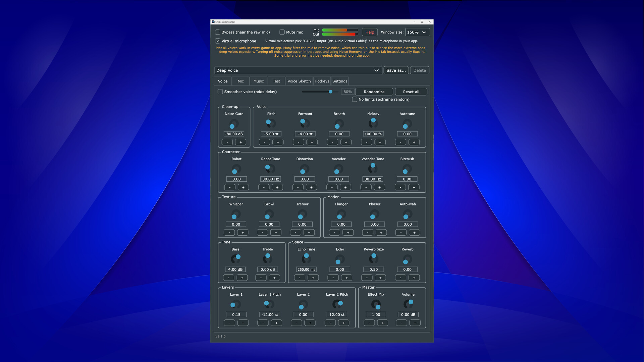Click the Vocoder Tone knob
The width and height of the screenshot is (644, 362).
[x=373, y=169]
